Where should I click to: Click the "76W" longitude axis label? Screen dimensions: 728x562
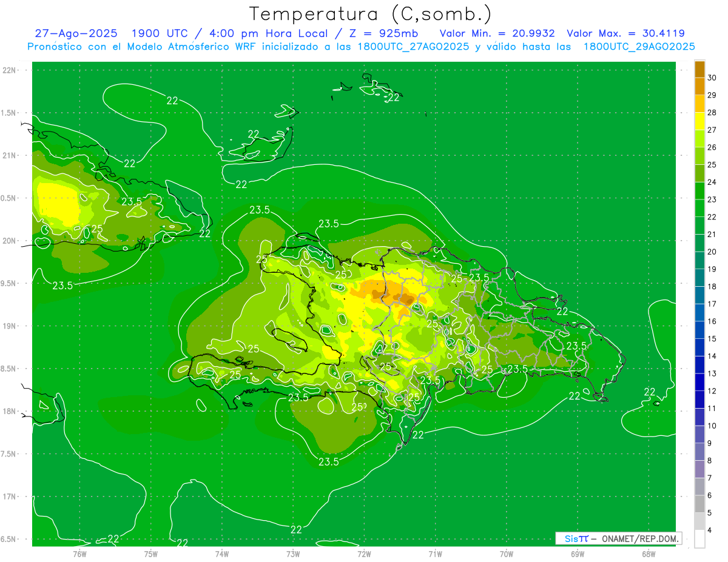point(79,554)
